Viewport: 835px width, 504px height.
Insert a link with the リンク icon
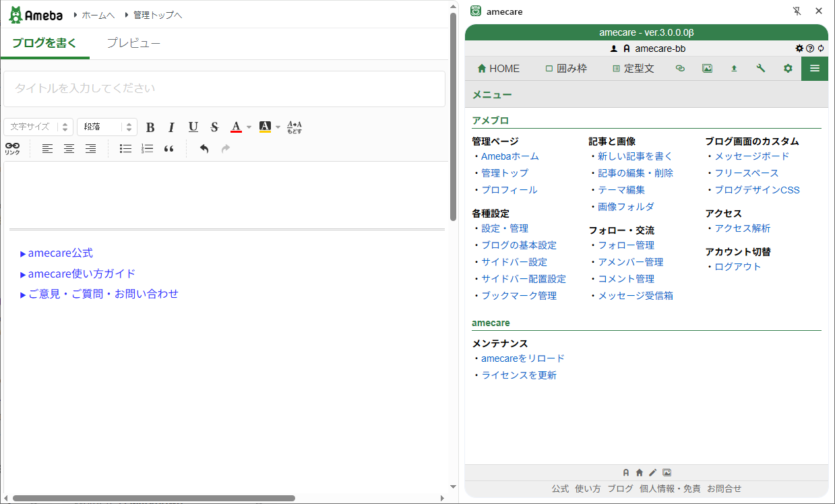(12, 149)
